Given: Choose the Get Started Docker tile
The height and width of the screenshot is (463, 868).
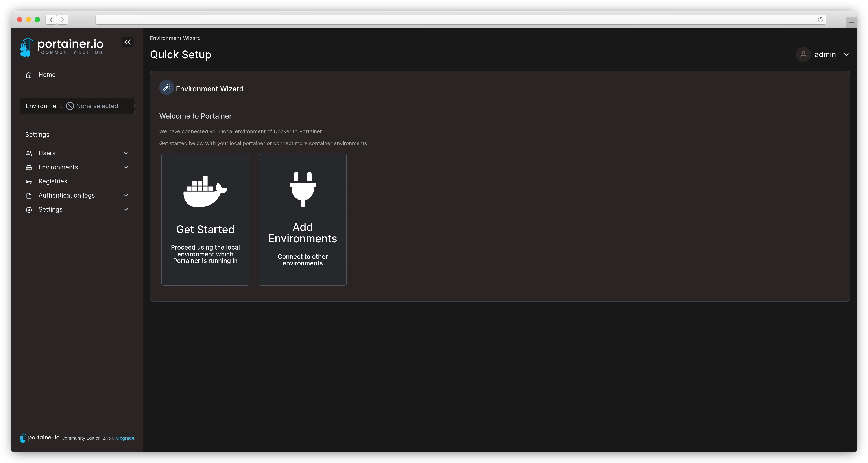Looking at the screenshot, I should (205, 219).
